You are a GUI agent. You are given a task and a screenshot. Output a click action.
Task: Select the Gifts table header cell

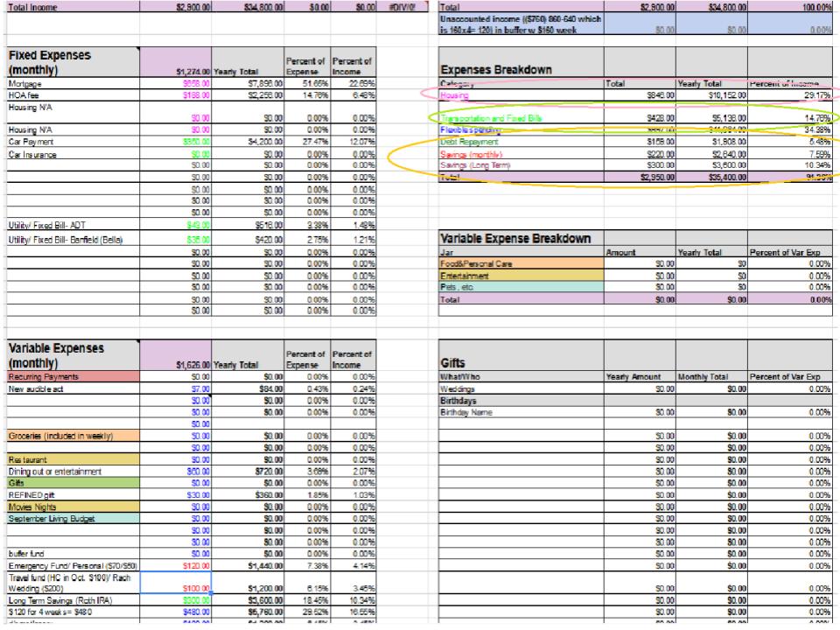coord(521,356)
